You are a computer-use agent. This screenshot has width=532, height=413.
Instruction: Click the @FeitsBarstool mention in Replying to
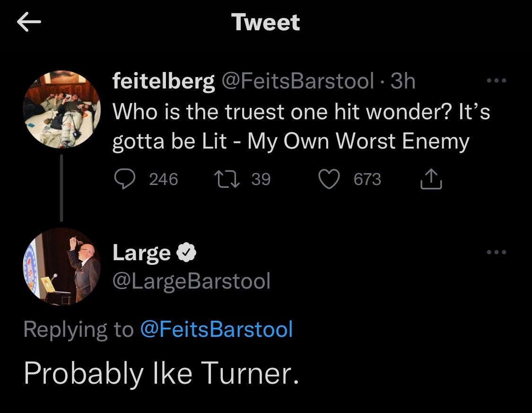pos(216,329)
